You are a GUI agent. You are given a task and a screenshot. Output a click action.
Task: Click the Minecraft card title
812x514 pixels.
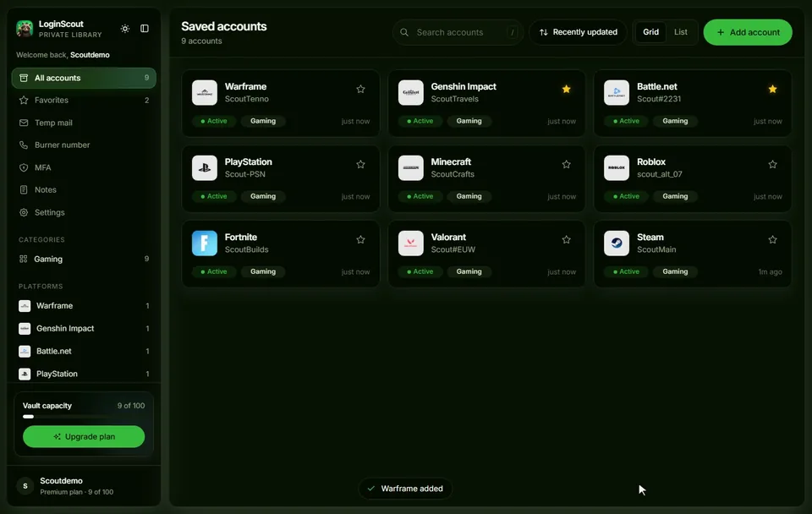click(x=451, y=162)
